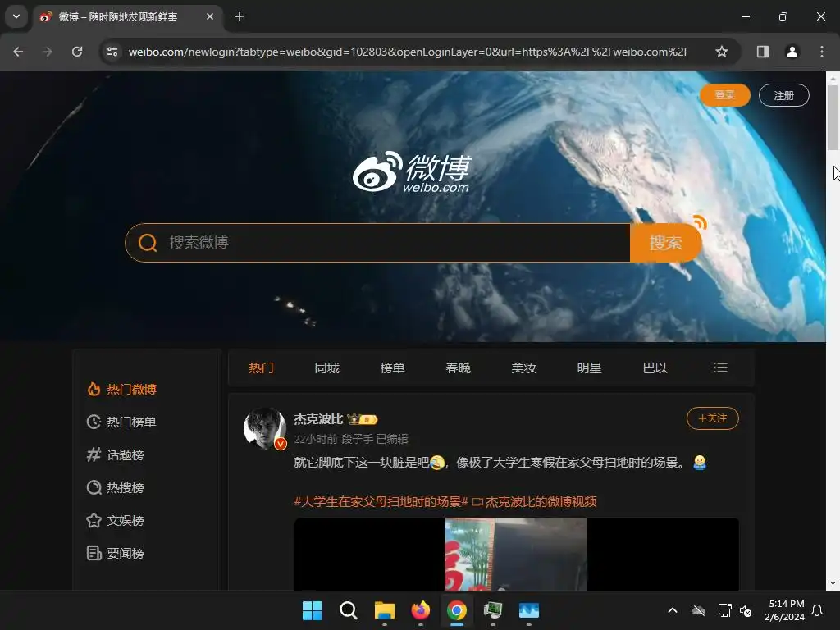Click the muted volume tray icon
Image resolution: width=840 pixels, height=630 pixels.
746,610
